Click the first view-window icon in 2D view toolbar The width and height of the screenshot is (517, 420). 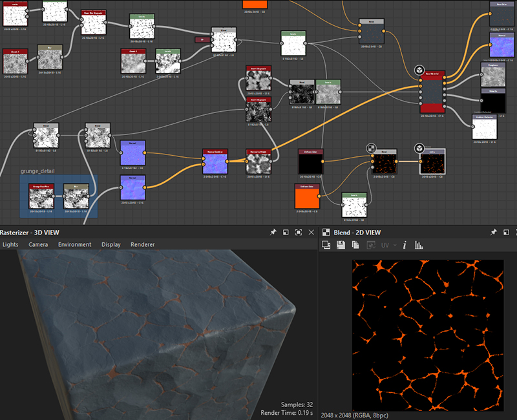pos(326,245)
